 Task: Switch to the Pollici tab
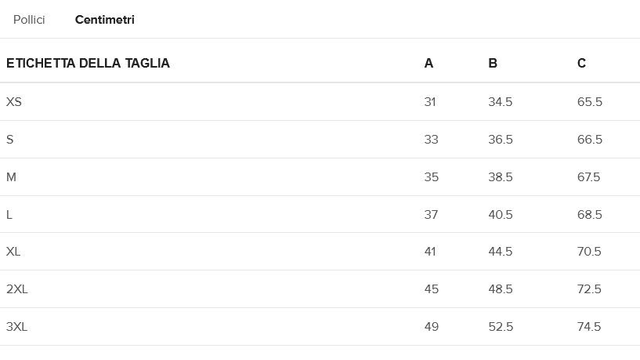(29, 20)
